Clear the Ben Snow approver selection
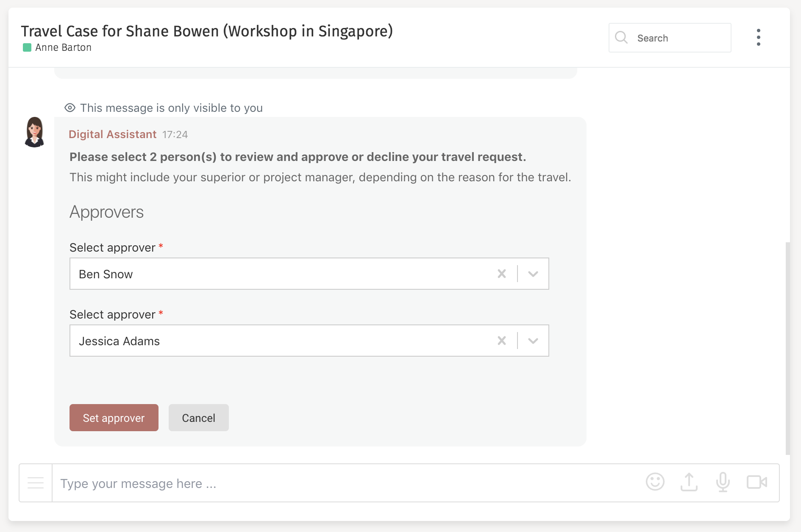Viewport: 801px width, 532px height. (x=502, y=274)
